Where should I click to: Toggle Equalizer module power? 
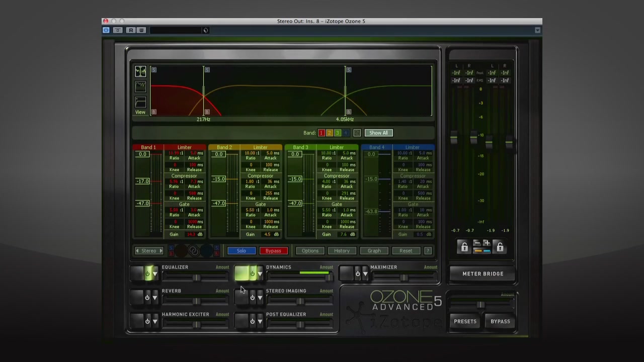point(147,274)
